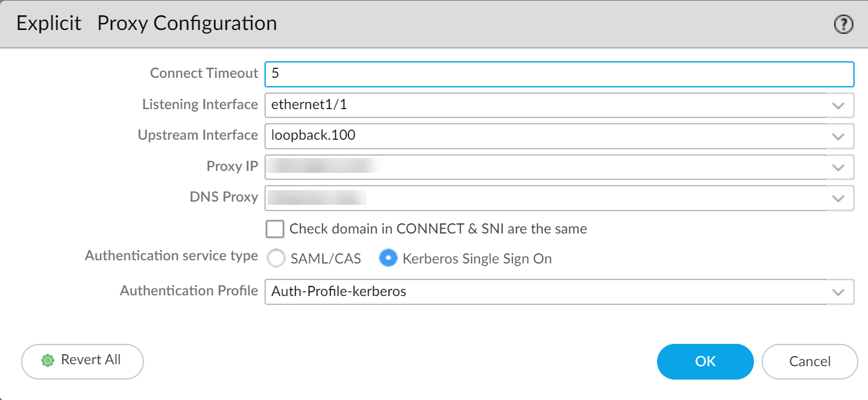The width and height of the screenshot is (868, 400).
Task: Expand the Listening Interface dropdown arrow
Action: [840, 105]
